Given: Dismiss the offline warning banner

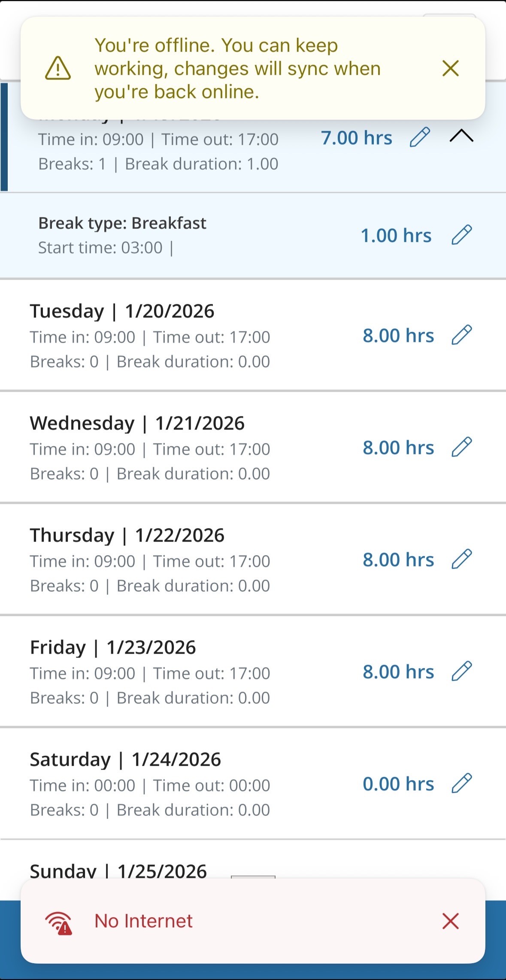Looking at the screenshot, I should 451,68.
